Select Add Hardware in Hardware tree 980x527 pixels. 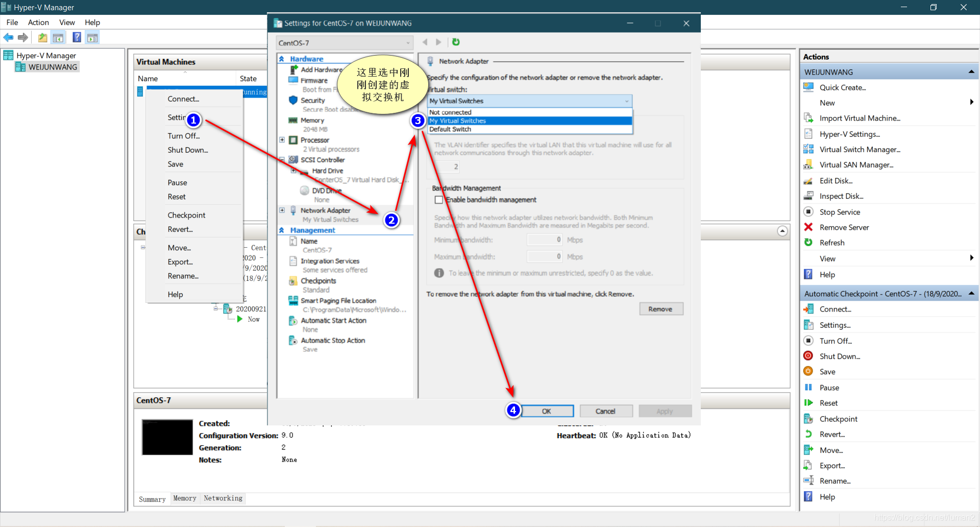tap(321, 69)
